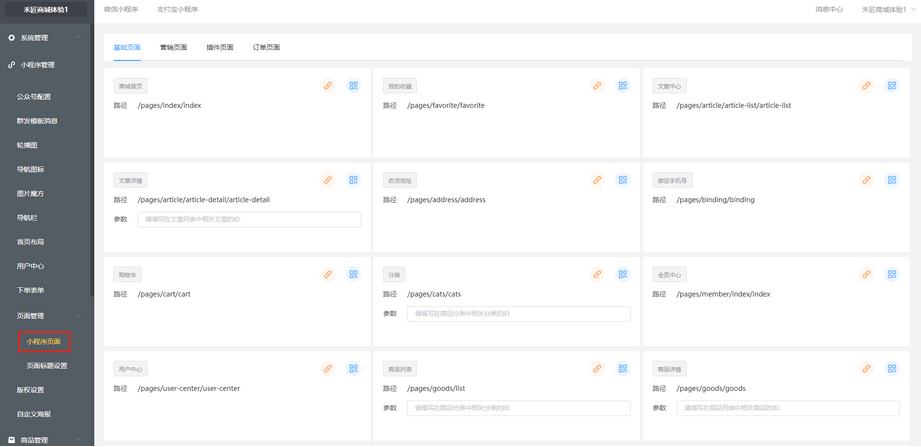Collapse the 小程序管理 sidebar menu
The image size is (921, 447).
(x=46, y=65)
